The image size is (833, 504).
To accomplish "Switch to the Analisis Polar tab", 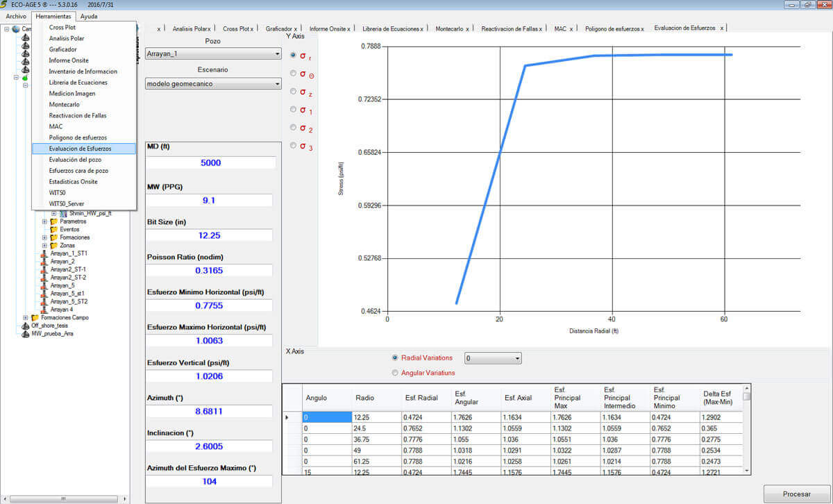I will 189,28.
